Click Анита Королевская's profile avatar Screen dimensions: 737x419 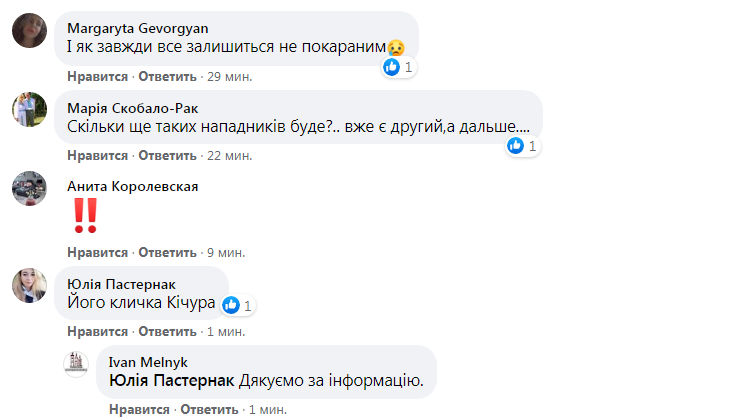pos(30,187)
